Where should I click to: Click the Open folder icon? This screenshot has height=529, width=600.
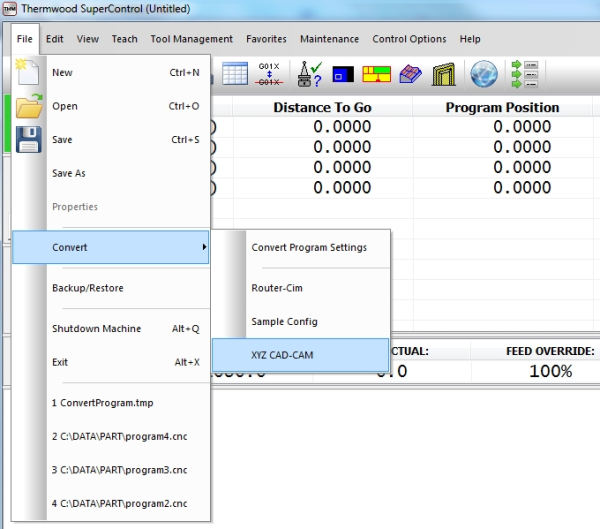(x=29, y=106)
